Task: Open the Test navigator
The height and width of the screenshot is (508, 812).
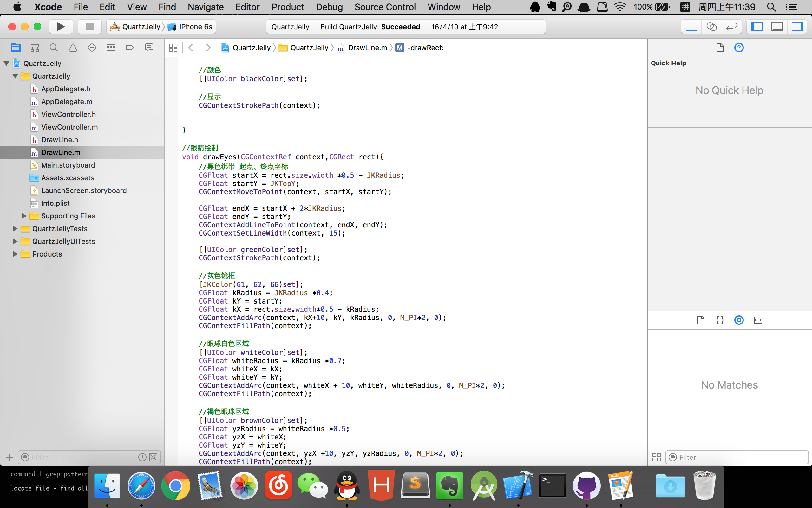Action: pyautogui.click(x=92, y=48)
